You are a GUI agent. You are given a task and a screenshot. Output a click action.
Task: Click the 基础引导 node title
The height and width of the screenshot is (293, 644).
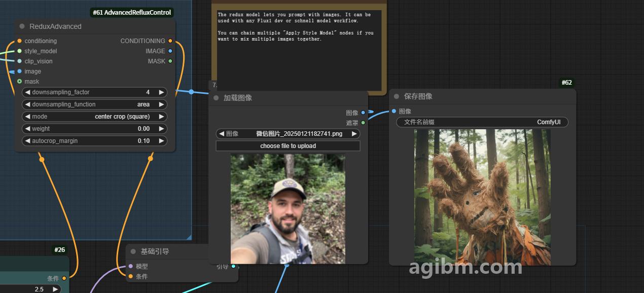coord(155,251)
